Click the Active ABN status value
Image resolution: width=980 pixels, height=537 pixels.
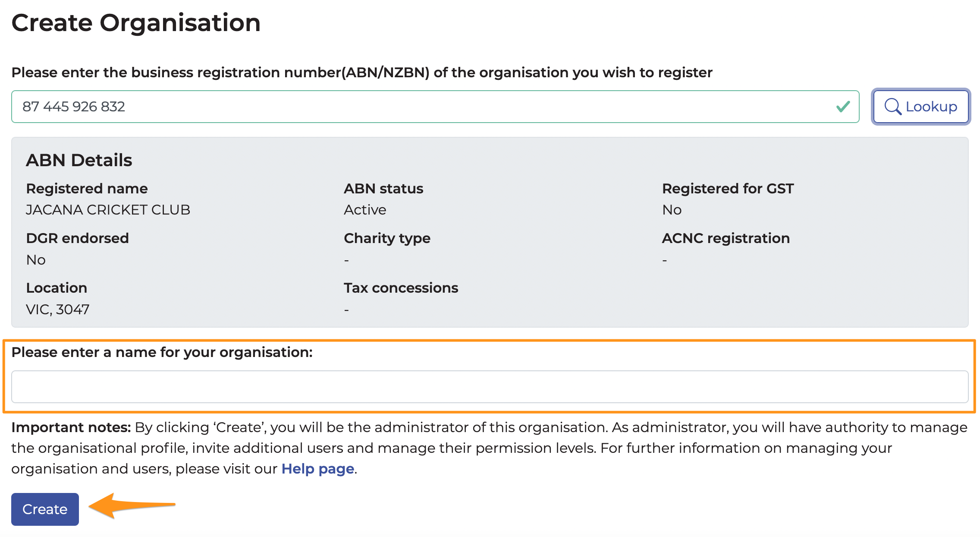(365, 210)
